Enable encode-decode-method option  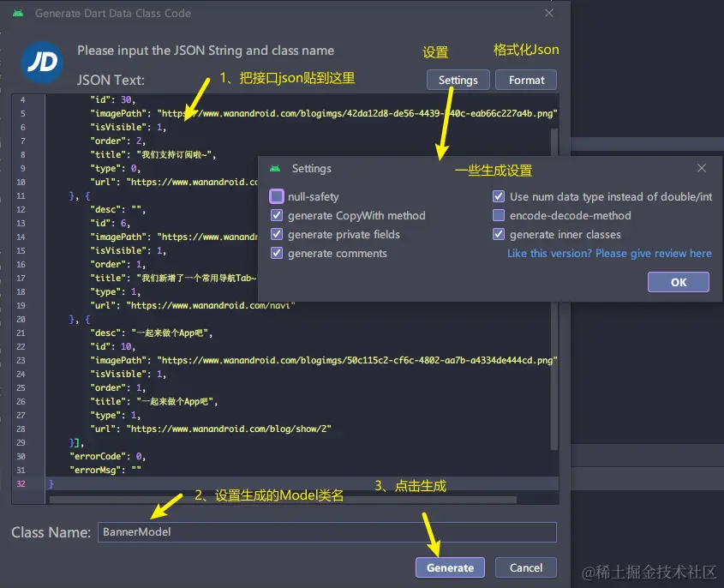[x=498, y=215]
